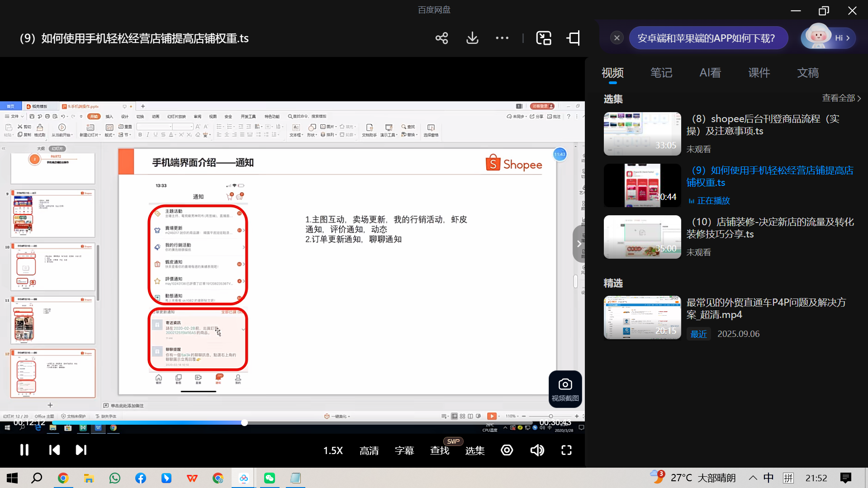Pause the video playback
The image size is (868, 488).
click(x=24, y=450)
